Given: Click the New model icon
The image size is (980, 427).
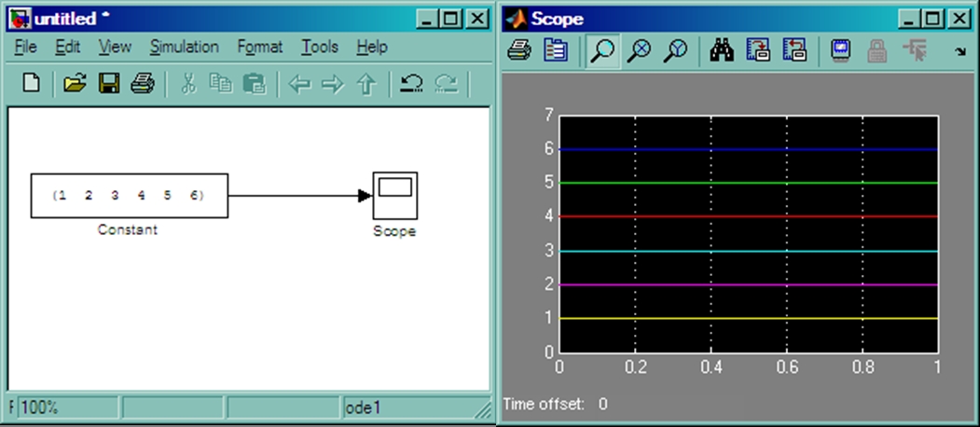Looking at the screenshot, I should tap(31, 85).
